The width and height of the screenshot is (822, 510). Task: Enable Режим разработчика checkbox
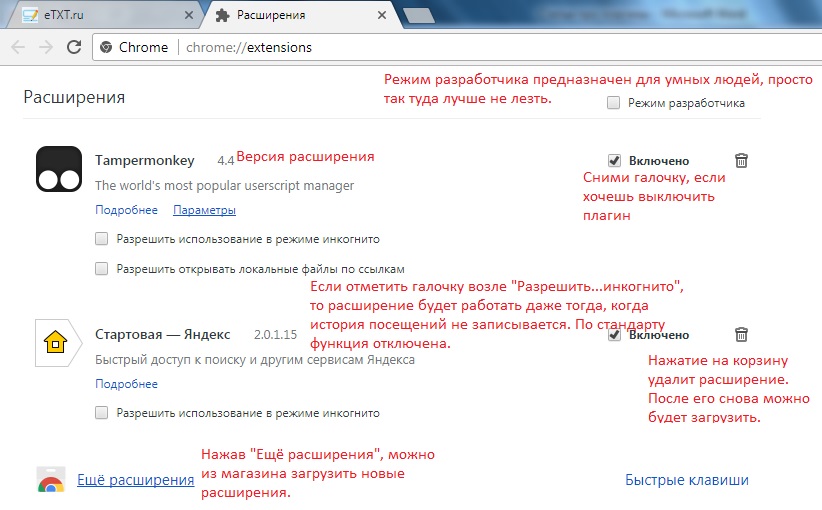[613, 103]
